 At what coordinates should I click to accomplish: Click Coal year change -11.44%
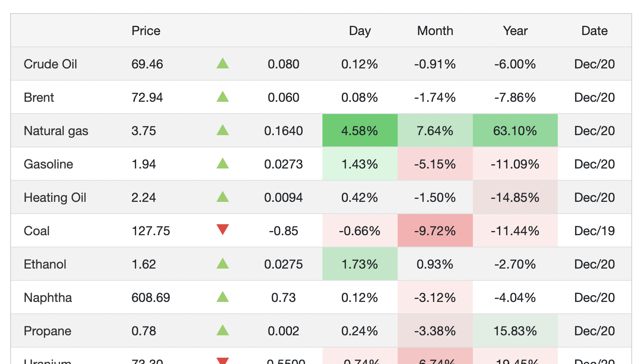point(515,231)
